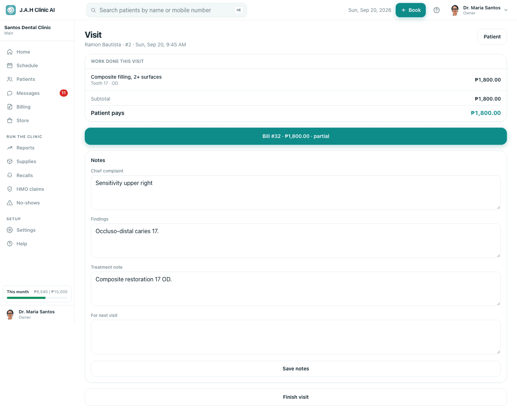
Task: Click the Chief complaint text area
Action: pos(296,193)
